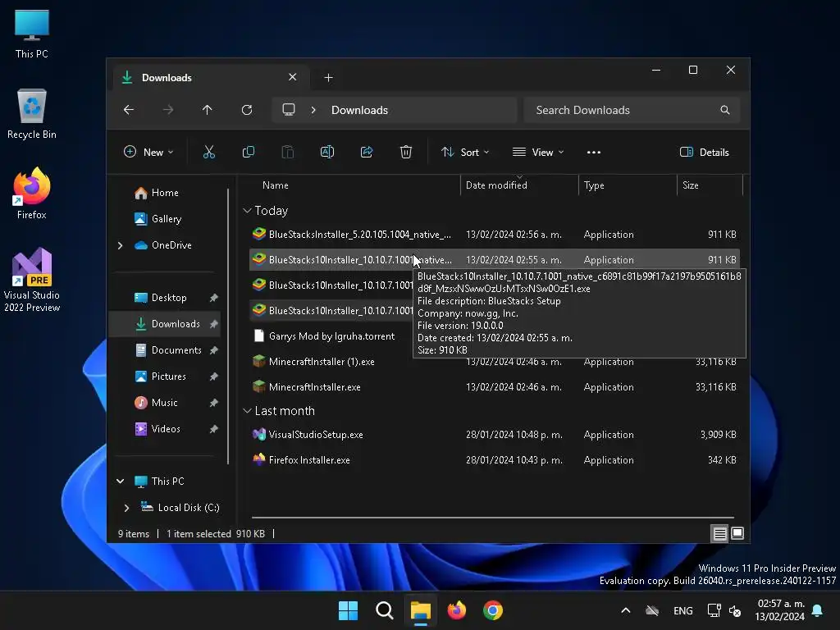Click the pin icon next to Documents
The image size is (840, 630).
pos(214,350)
